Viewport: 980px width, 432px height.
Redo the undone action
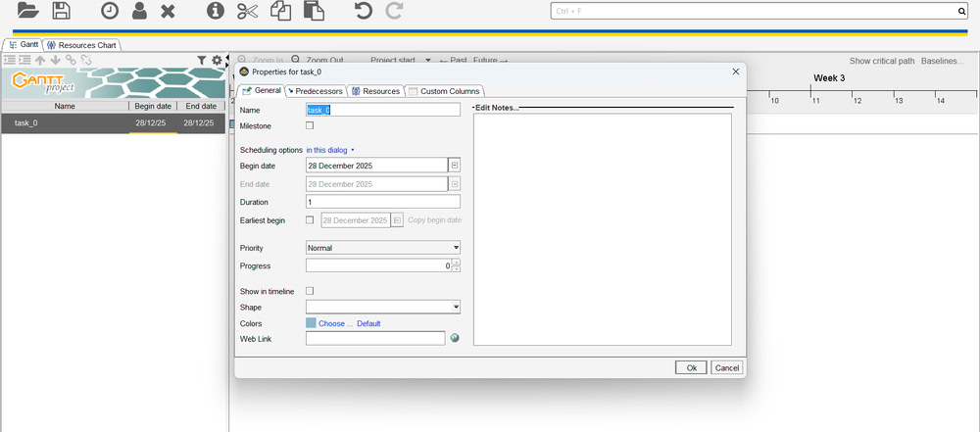[x=394, y=11]
